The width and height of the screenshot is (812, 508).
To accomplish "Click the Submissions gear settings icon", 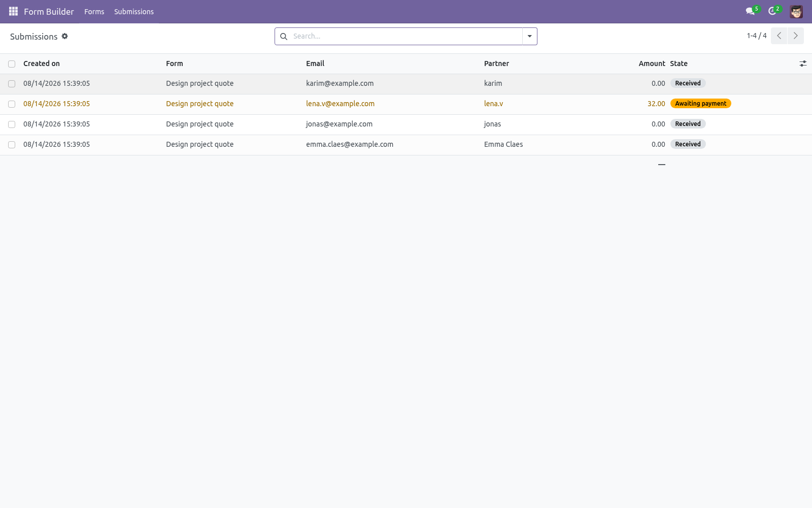I will [x=64, y=36].
